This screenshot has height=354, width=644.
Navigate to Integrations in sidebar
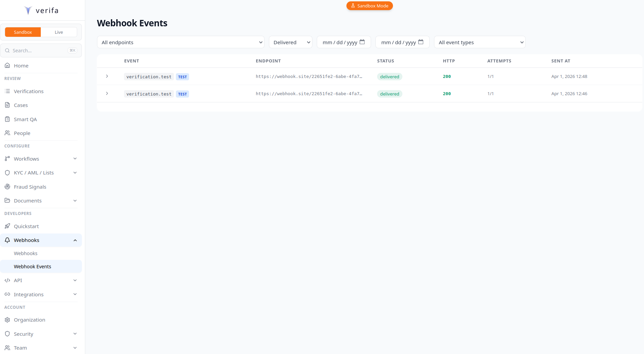pos(28,294)
